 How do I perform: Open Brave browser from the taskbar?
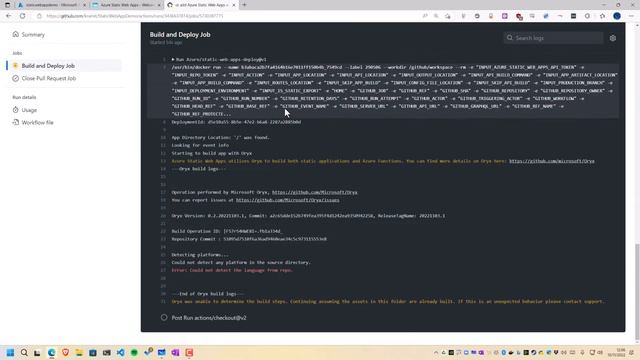[65, 352]
